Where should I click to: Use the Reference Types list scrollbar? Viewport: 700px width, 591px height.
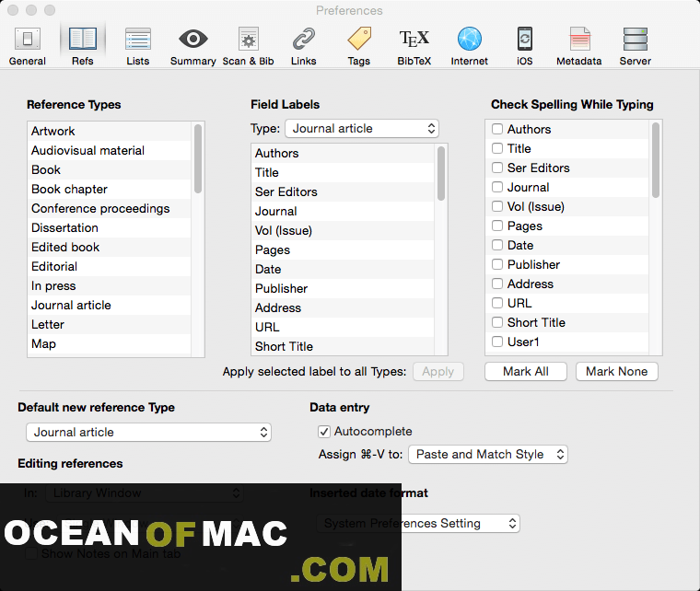198,158
